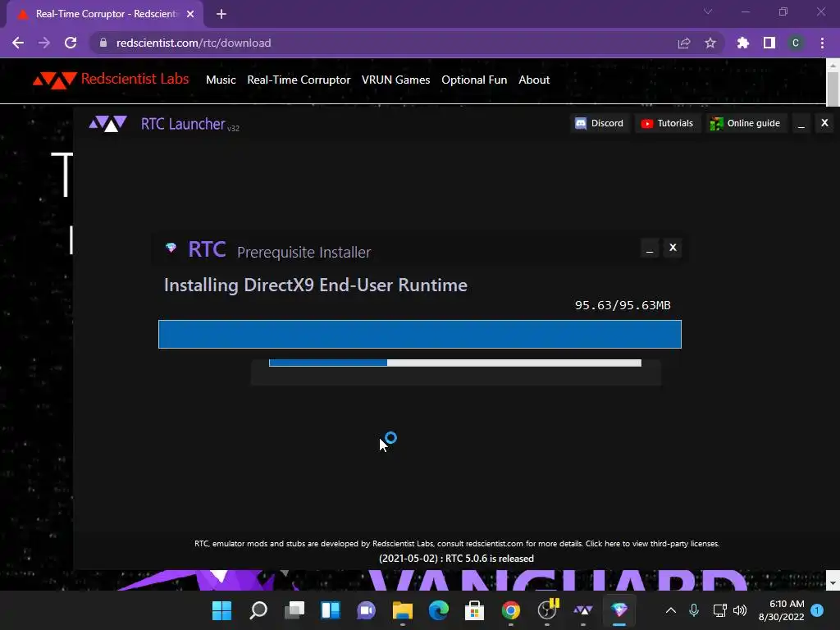The height and width of the screenshot is (630, 840).
Task: Open volume tray icon
Action: point(740,610)
